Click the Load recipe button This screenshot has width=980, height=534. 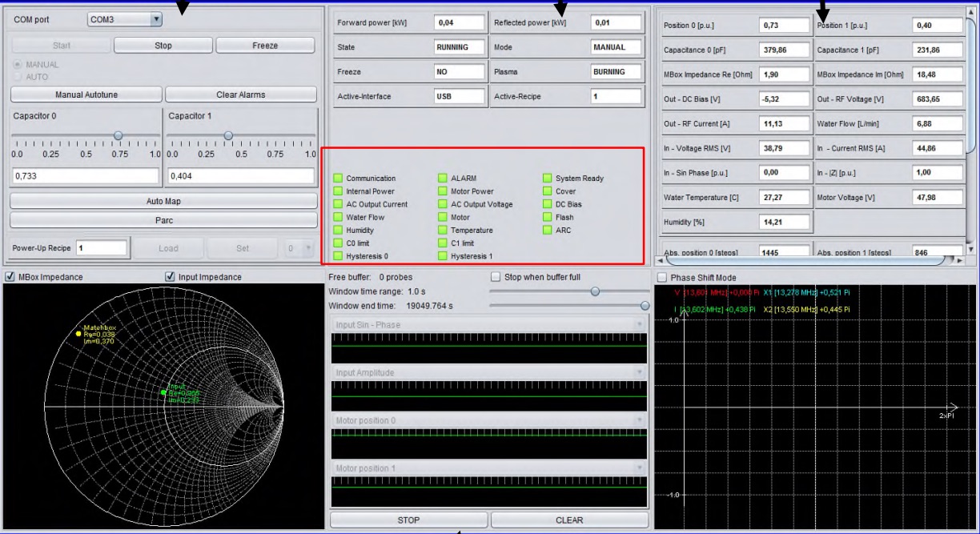pos(168,248)
